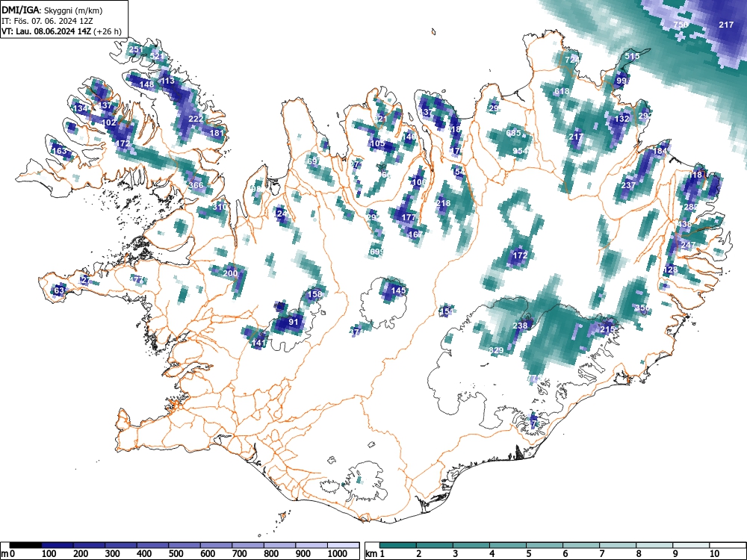Click the darkest teal swatch between 1 and 2 km
Screen dimensions: 747x560
click(398, 545)
